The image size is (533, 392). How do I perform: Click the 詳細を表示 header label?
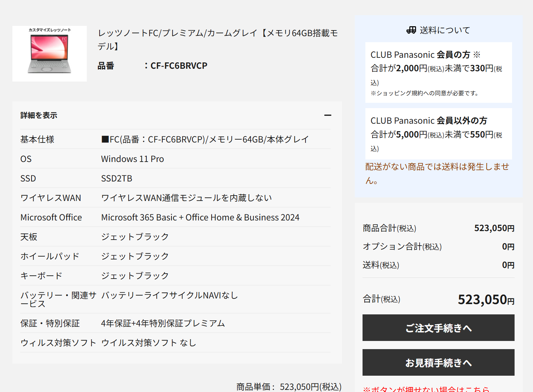[39, 115]
